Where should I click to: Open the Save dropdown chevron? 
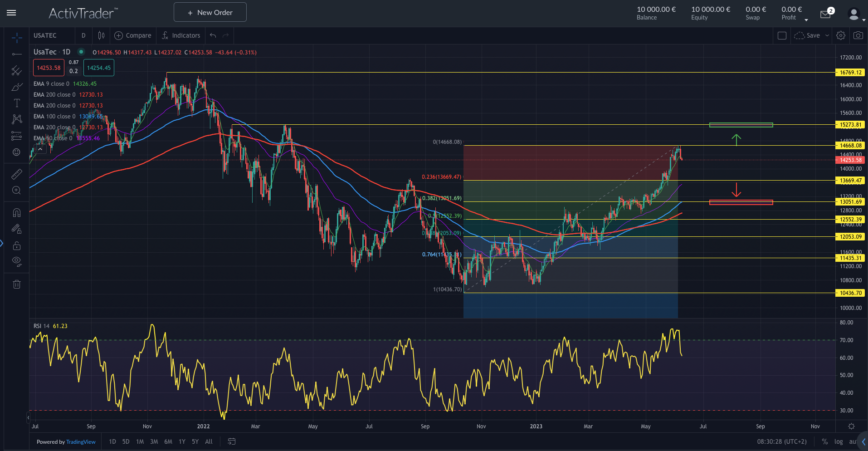pos(827,35)
